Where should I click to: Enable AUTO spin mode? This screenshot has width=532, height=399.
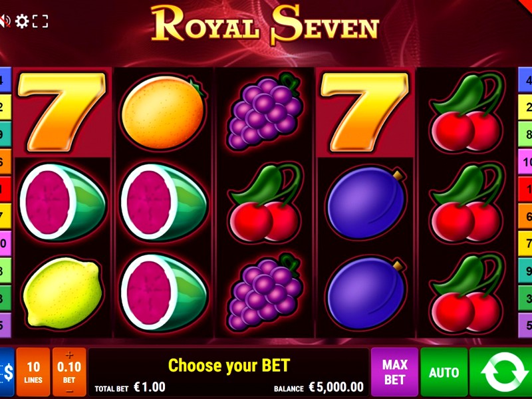coord(444,372)
